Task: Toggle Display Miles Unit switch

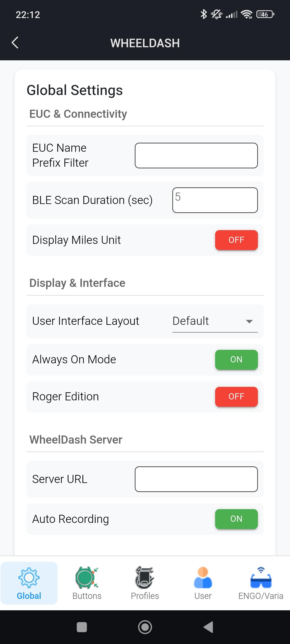Action: (x=236, y=240)
